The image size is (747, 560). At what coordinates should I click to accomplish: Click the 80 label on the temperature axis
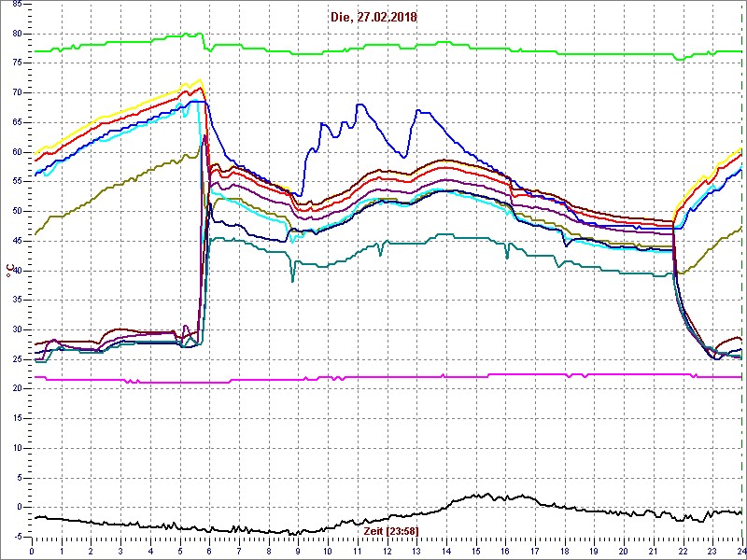coord(17,34)
